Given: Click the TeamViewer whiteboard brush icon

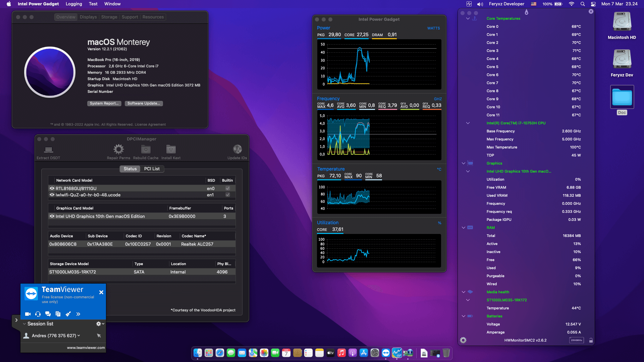Looking at the screenshot, I should click(68, 314).
